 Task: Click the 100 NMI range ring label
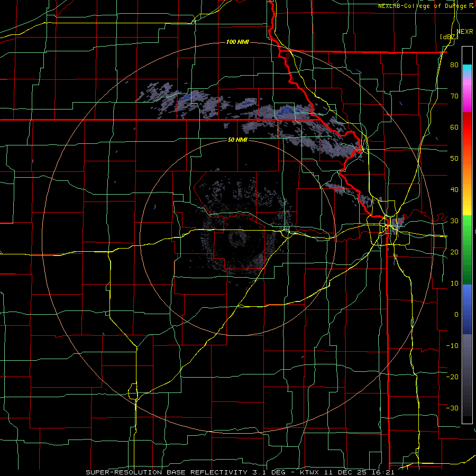tap(237, 42)
